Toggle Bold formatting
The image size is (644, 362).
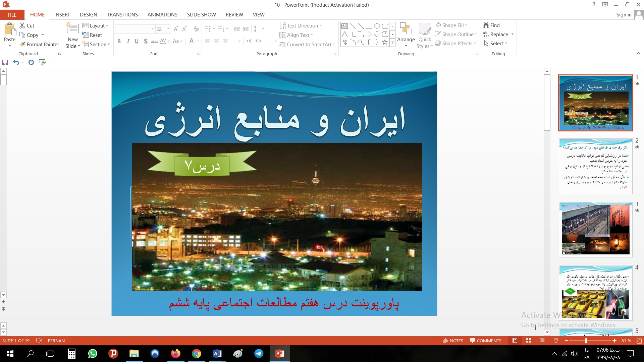coord(119,41)
